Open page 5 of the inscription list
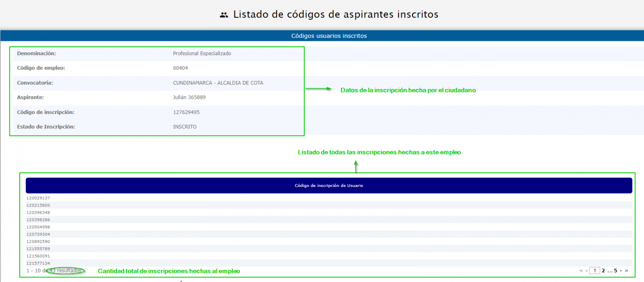This screenshot has width=644, height=282. 615,271
